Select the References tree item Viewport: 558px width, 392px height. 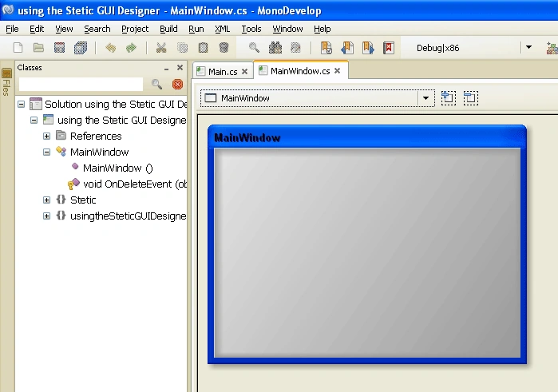click(x=96, y=136)
